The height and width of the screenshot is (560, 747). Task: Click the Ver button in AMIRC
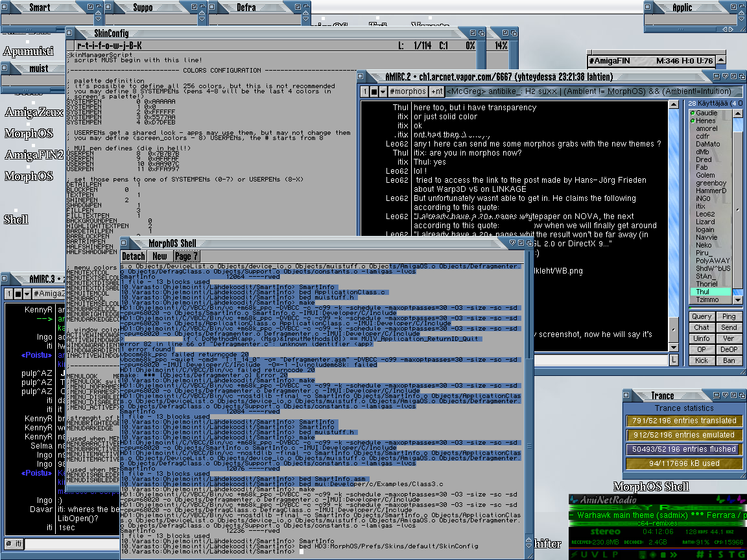click(x=728, y=338)
